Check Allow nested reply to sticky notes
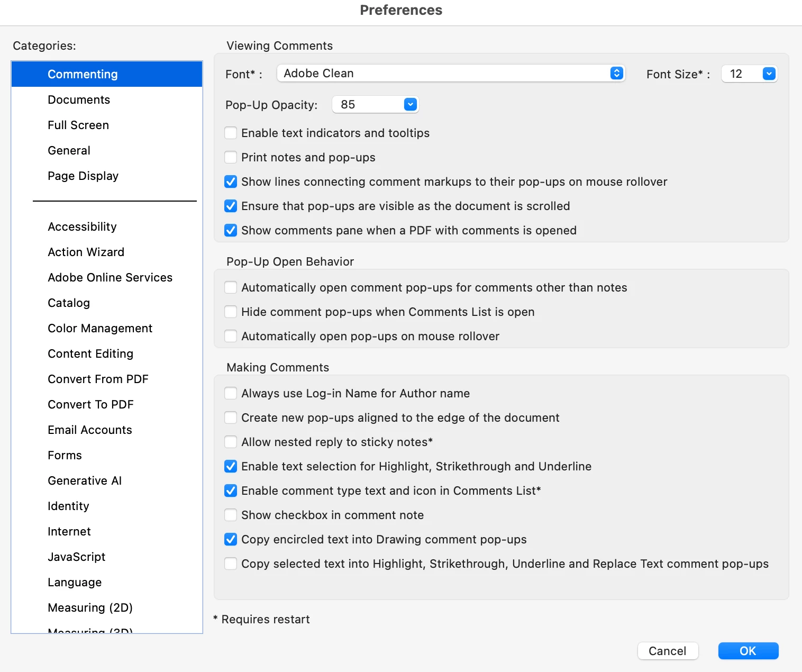This screenshot has height=672, width=802. pos(231,442)
